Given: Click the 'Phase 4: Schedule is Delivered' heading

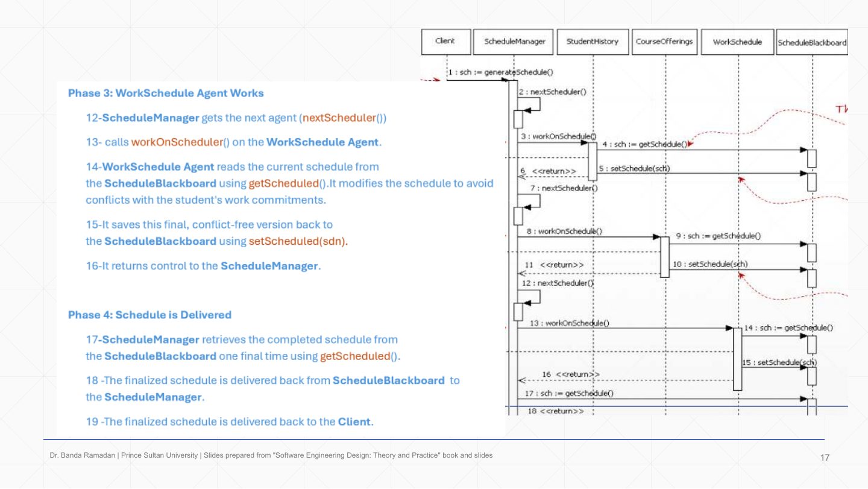Looking at the screenshot, I should pyautogui.click(x=149, y=315).
